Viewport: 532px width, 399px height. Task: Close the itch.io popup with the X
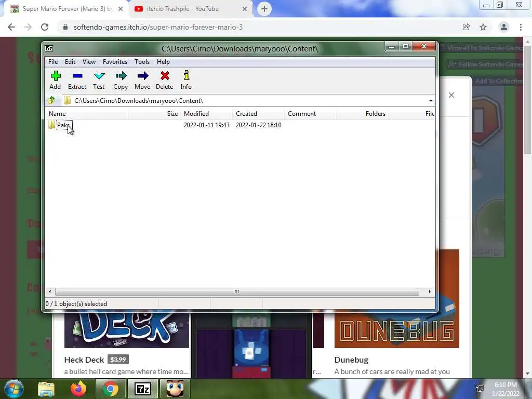(x=451, y=95)
